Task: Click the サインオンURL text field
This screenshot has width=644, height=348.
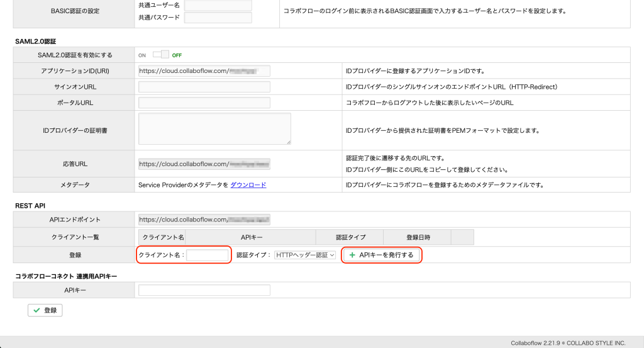Action: (x=204, y=87)
